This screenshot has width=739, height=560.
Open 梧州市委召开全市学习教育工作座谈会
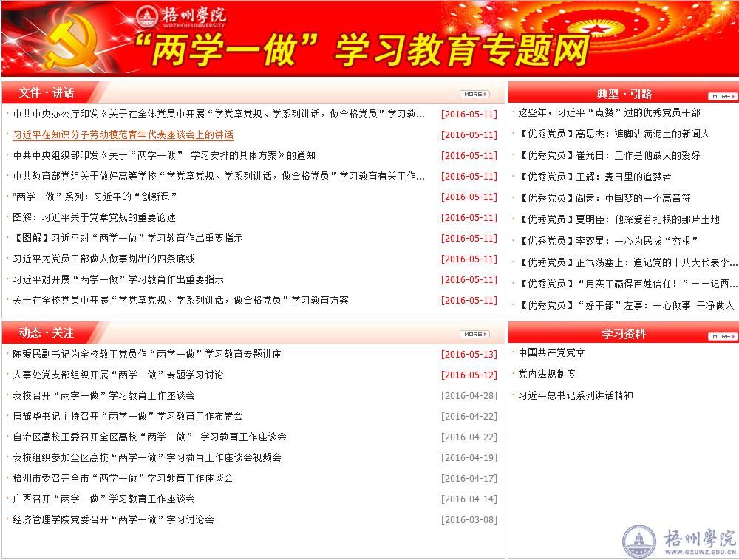[123, 479]
